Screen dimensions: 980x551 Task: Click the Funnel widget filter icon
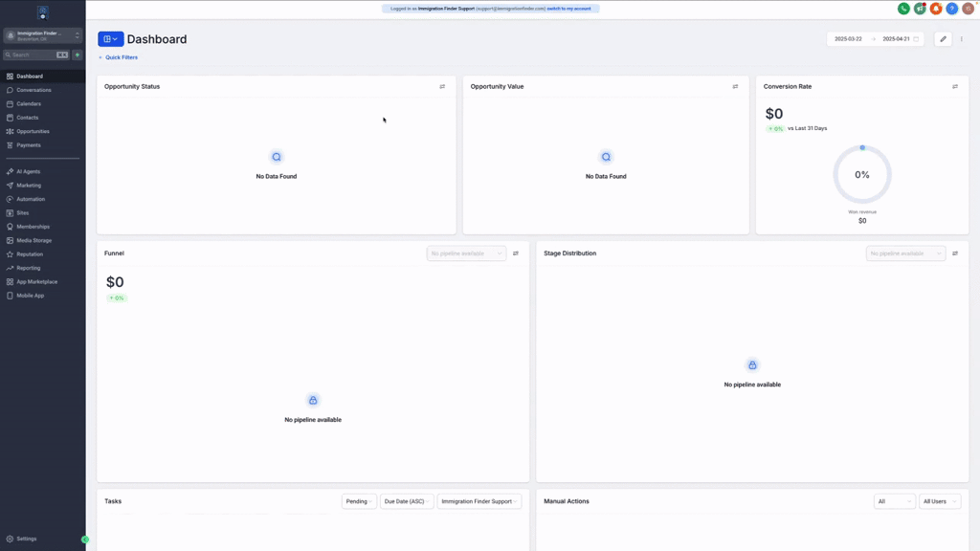[x=516, y=253]
